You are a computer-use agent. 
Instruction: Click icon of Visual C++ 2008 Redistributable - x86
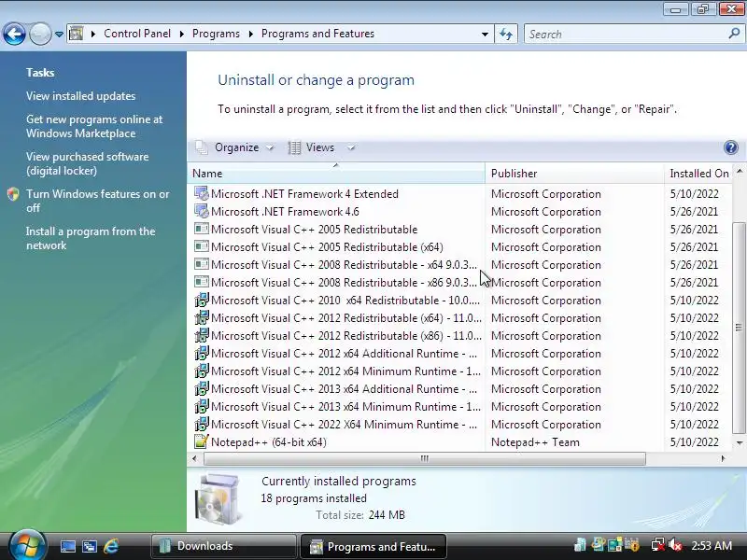point(202,283)
